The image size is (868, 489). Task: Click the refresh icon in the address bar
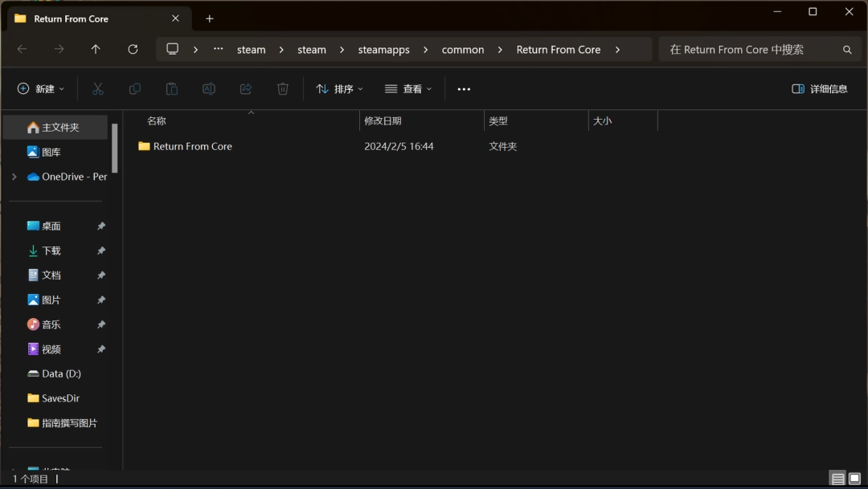133,49
